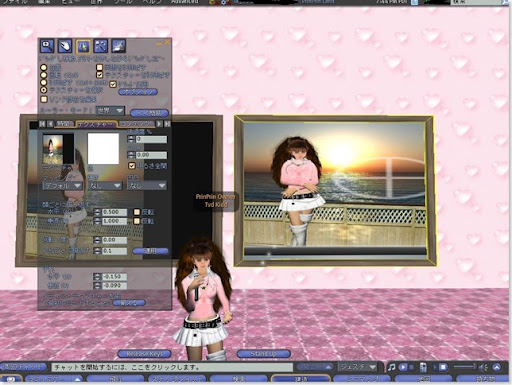The width and height of the screenshot is (512, 385).
Task: Switch to the コンテンツ tab
Action: coord(136,124)
